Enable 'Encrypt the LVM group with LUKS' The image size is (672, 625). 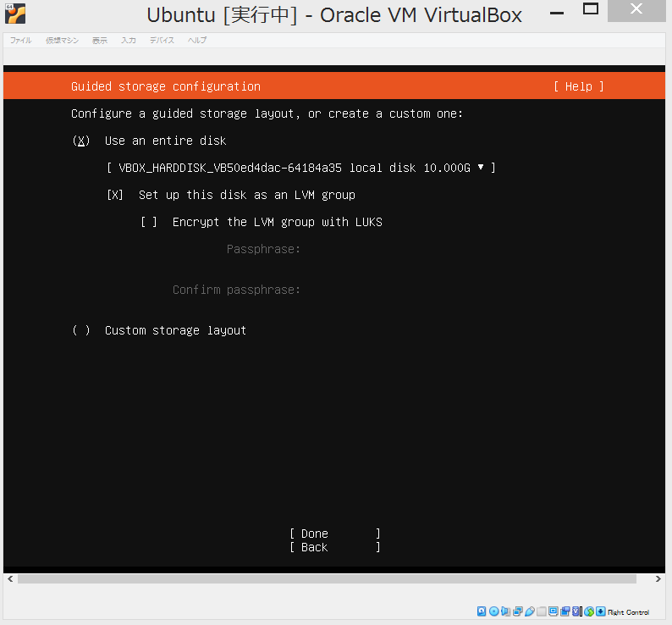[149, 222]
